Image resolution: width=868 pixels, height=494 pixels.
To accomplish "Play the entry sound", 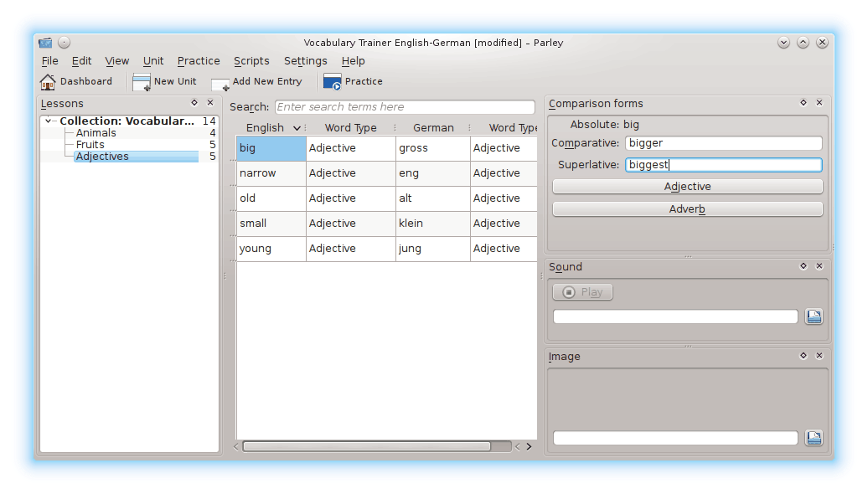I will pos(582,292).
